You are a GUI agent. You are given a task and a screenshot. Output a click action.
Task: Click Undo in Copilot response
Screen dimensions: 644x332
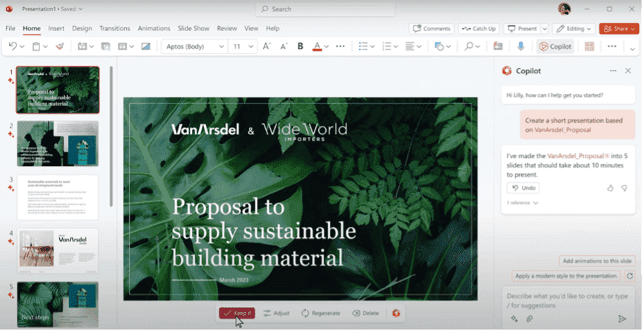(x=523, y=188)
